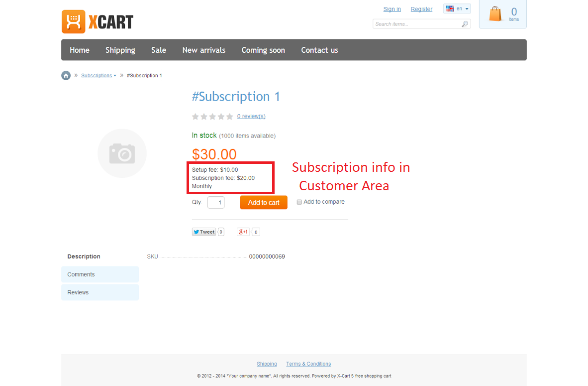Switch to the Reviews tab
Viewport: 588px width, 386px height.
(100, 292)
